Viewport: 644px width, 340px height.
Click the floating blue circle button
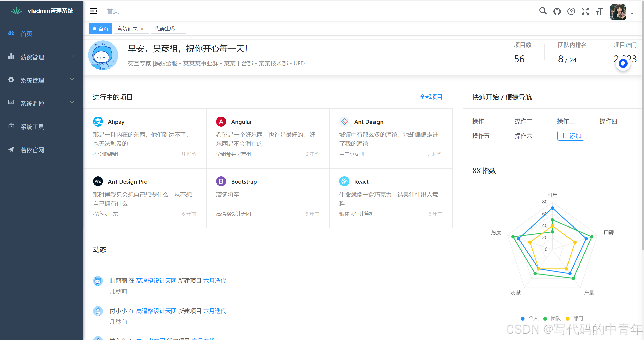coord(623,64)
